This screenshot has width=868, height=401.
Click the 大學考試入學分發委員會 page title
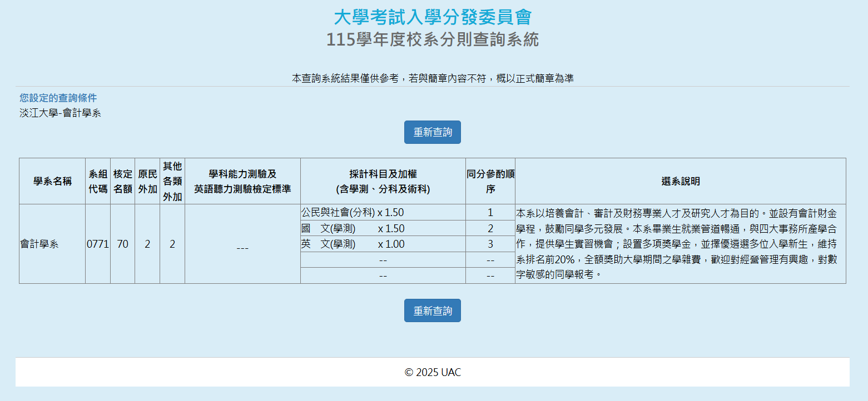click(432, 17)
